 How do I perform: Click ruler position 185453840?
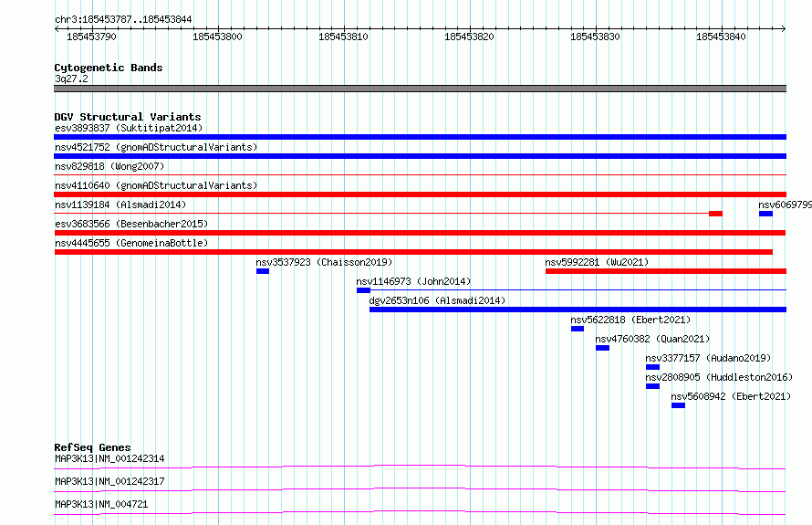721,37
